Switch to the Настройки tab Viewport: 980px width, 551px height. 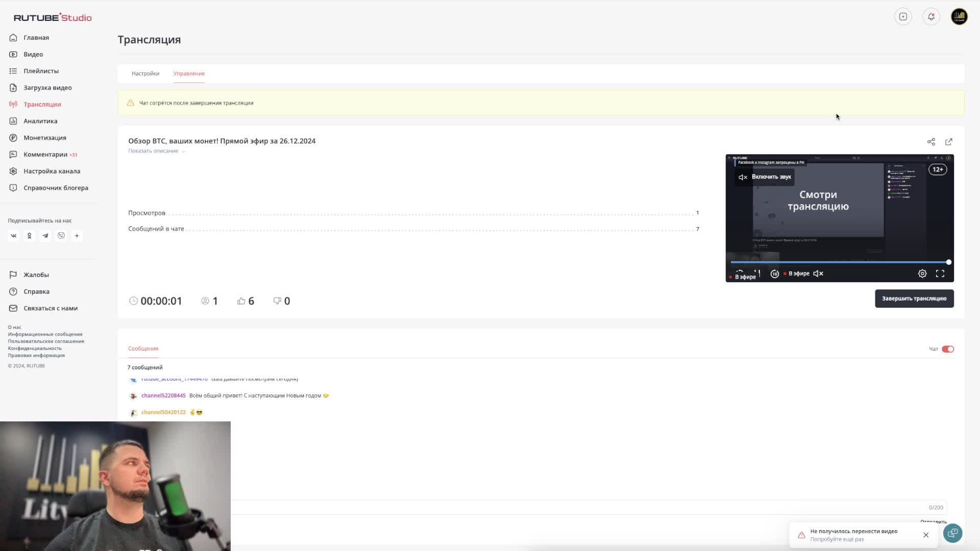[x=145, y=73]
